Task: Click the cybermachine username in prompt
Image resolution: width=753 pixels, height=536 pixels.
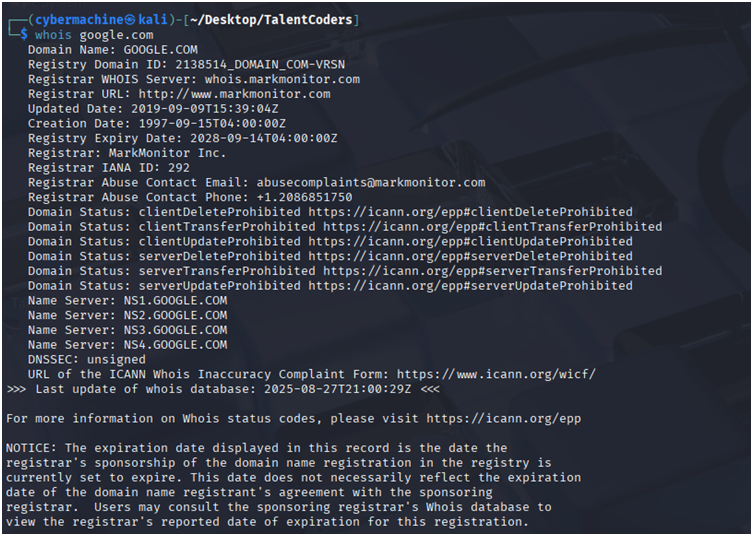Action: (79, 20)
